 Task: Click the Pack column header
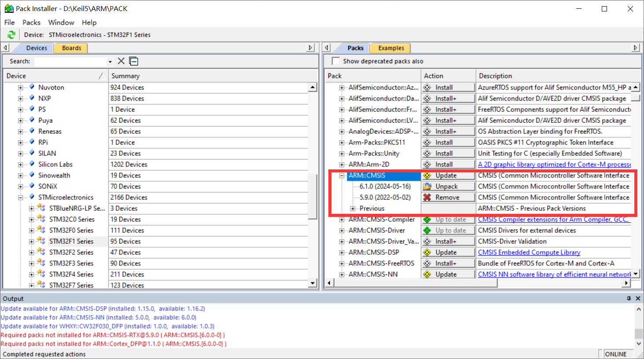[x=373, y=76]
